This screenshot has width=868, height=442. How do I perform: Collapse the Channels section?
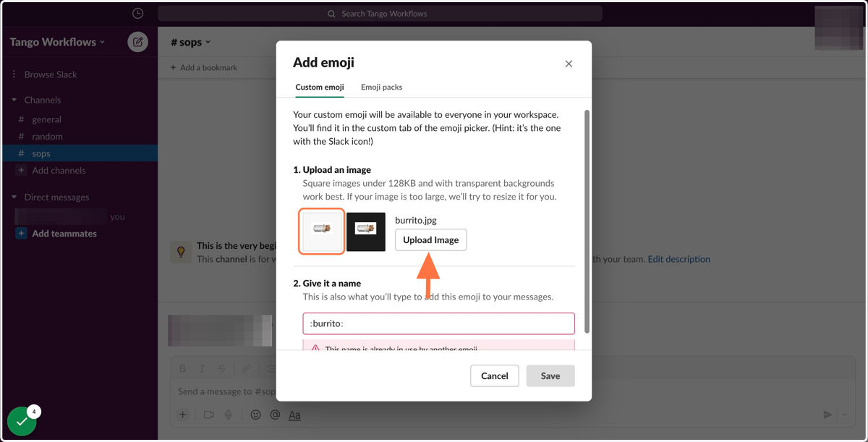(x=14, y=100)
